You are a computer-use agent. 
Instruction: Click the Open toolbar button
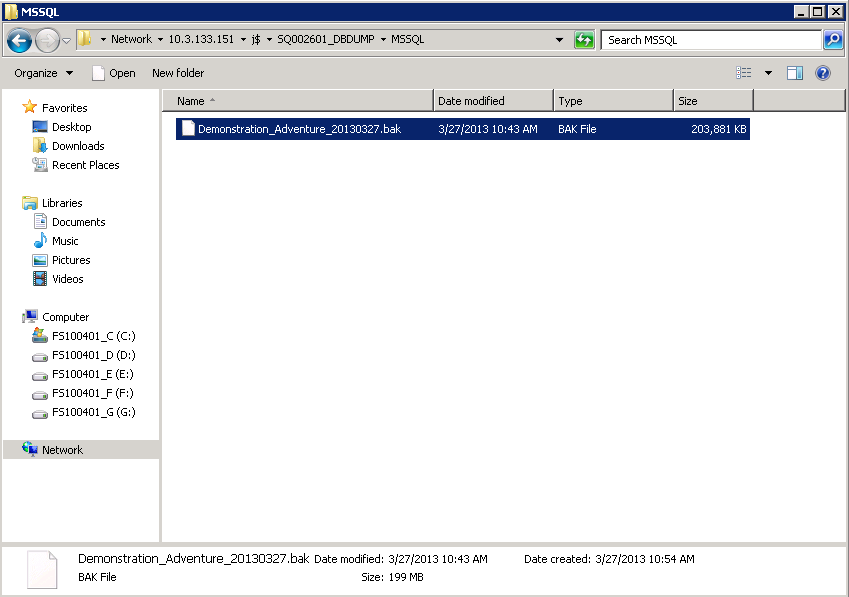[x=114, y=73]
